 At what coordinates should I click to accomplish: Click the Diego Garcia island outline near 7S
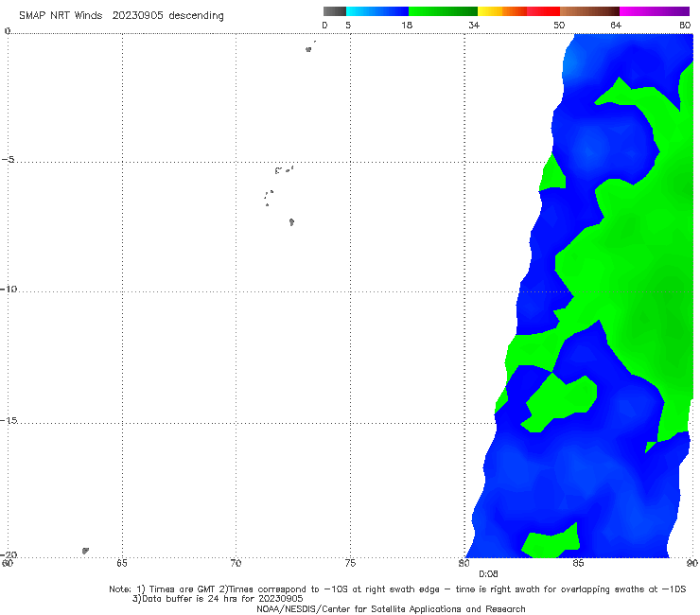coord(291,222)
